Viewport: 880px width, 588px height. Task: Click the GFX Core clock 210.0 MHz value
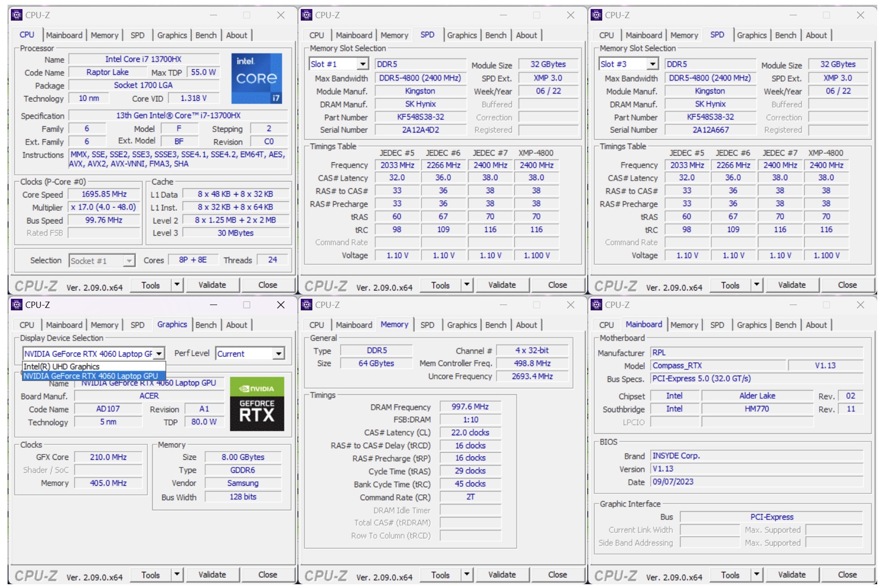(108, 457)
